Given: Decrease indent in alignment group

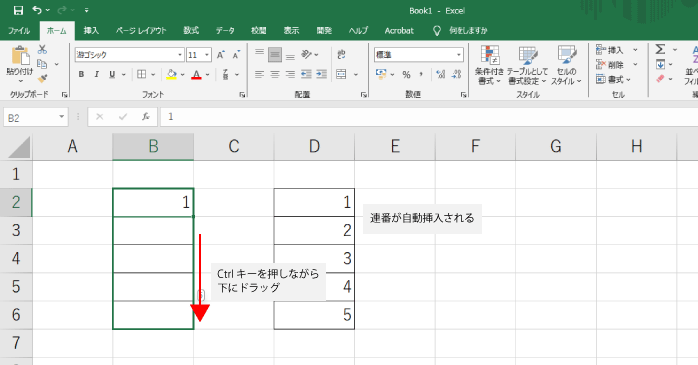Looking at the screenshot, I should click(x=306, y=74).
